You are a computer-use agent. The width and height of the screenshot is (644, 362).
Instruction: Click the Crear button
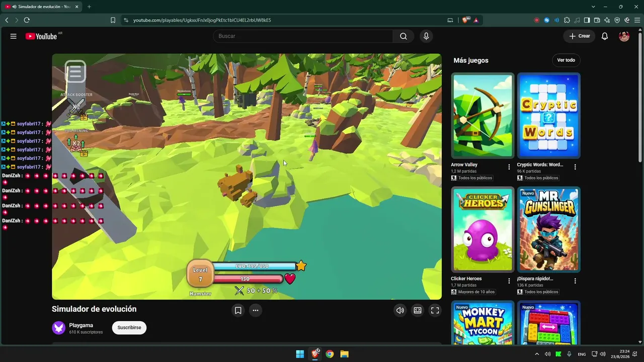[x=579, y=36]
